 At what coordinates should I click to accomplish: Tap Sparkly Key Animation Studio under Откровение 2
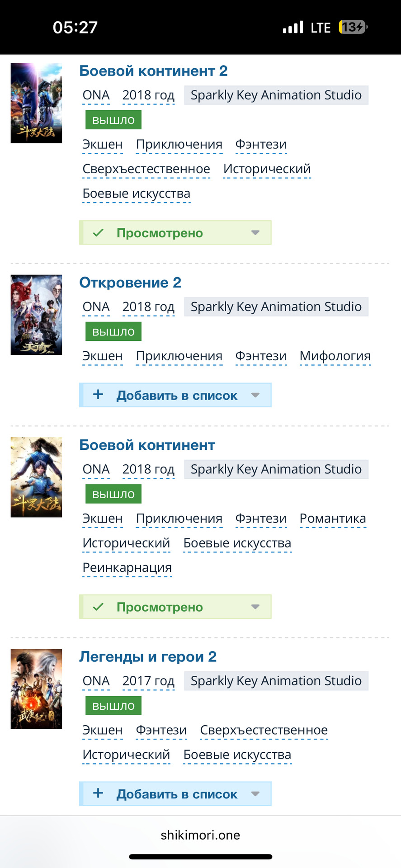(276, 307)
